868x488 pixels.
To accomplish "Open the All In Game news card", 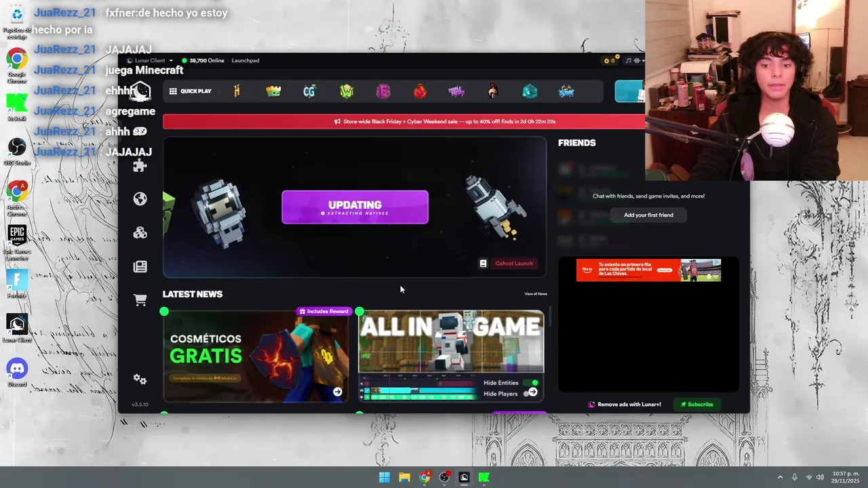I will (451, 357).
